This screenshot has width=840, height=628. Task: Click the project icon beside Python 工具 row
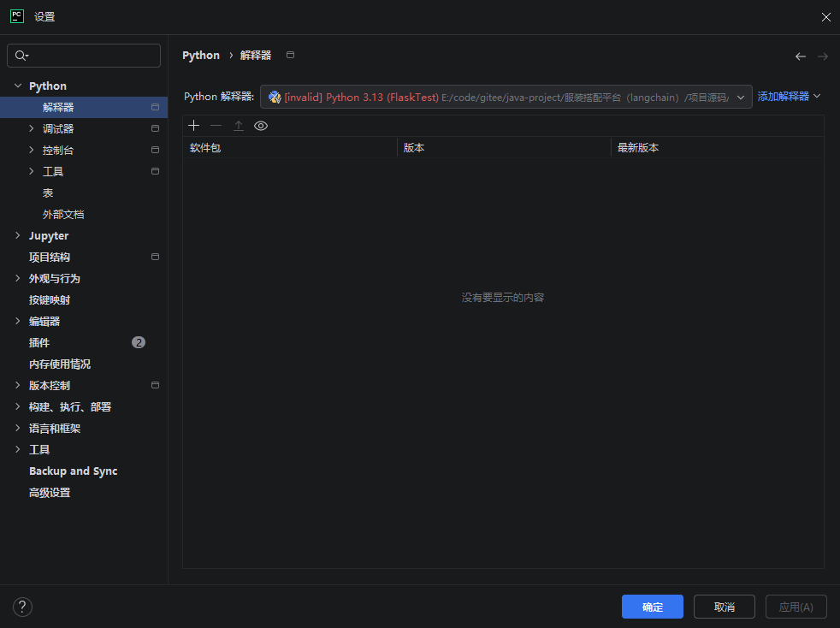tap(156, 171)
